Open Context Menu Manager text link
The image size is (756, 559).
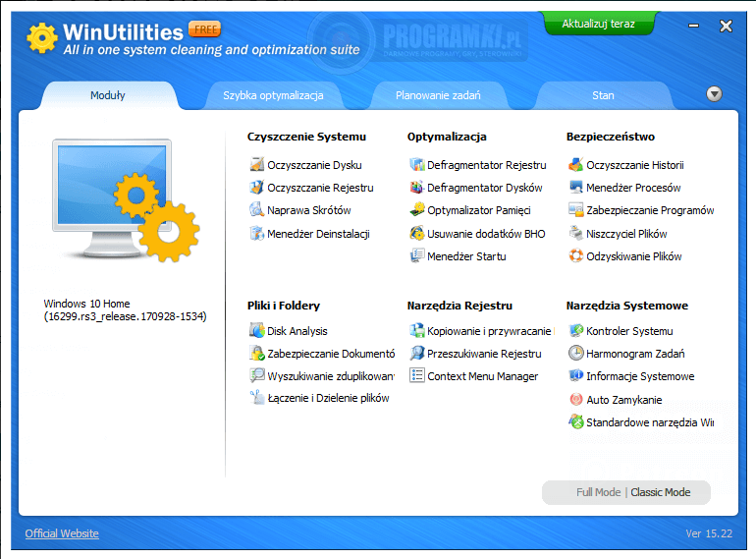pyautogui.click(x=483, y=376)
